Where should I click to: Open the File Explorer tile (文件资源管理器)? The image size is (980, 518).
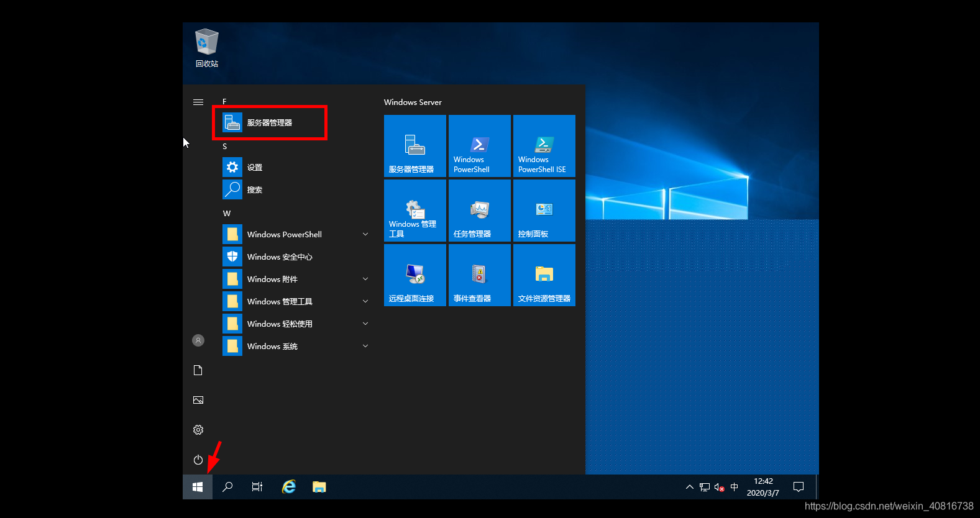pos(544,275)
